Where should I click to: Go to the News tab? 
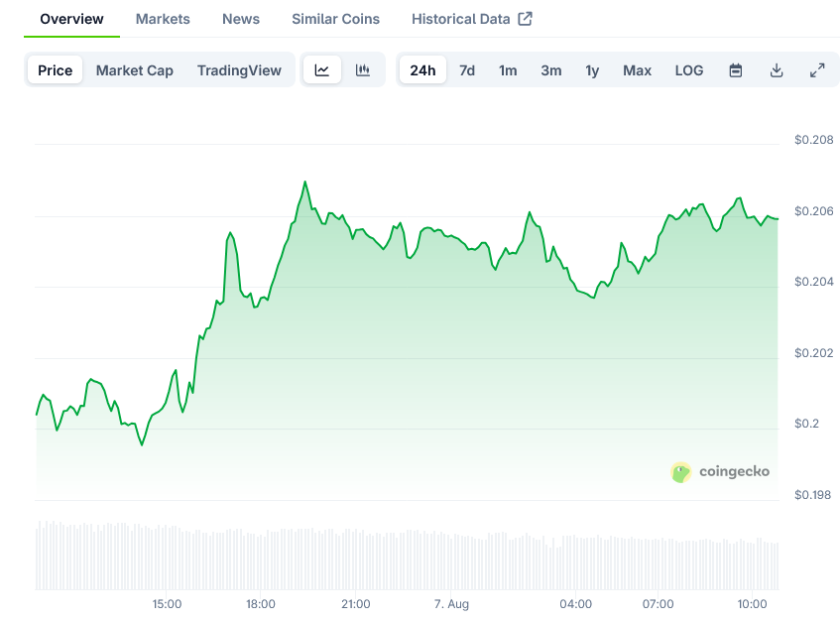point(241,19)
